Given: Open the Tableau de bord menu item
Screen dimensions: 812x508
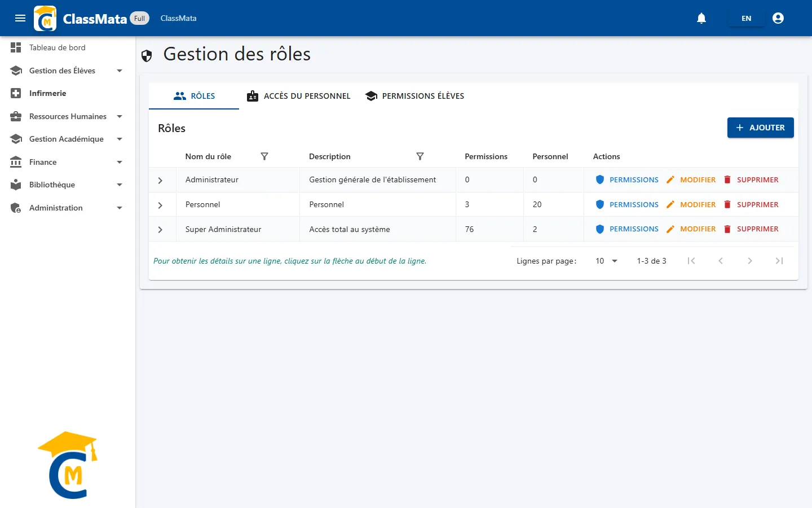Looking at the screenshot, I should (68, 47).
